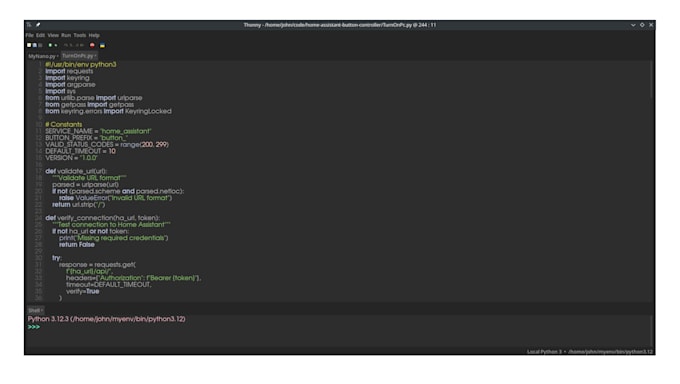Screen dimensions: 680x384
Task: Click the VERSION = "1.0.0" line
Action: (71, 158)
